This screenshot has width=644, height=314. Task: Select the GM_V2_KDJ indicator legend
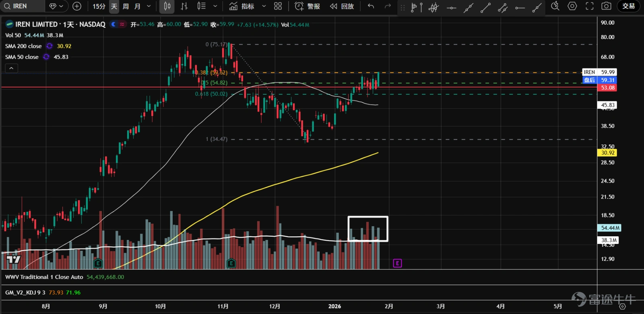pos(25,293)
